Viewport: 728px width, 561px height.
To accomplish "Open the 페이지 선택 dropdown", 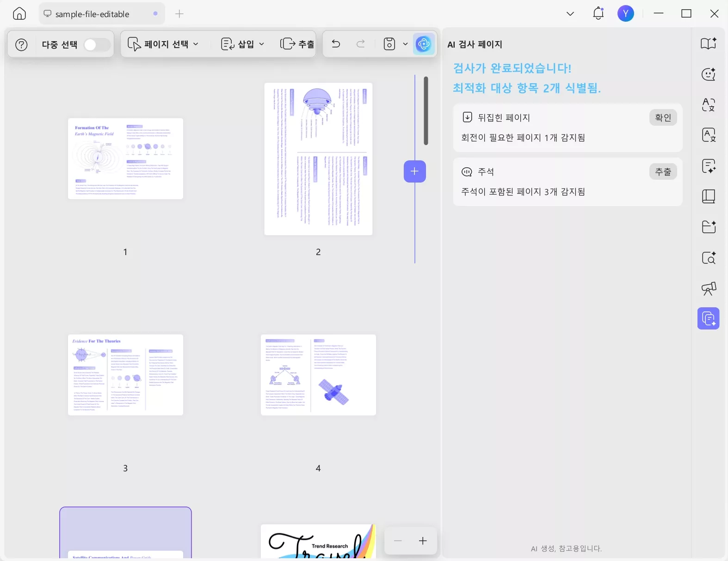I will [x=163, y=44].
